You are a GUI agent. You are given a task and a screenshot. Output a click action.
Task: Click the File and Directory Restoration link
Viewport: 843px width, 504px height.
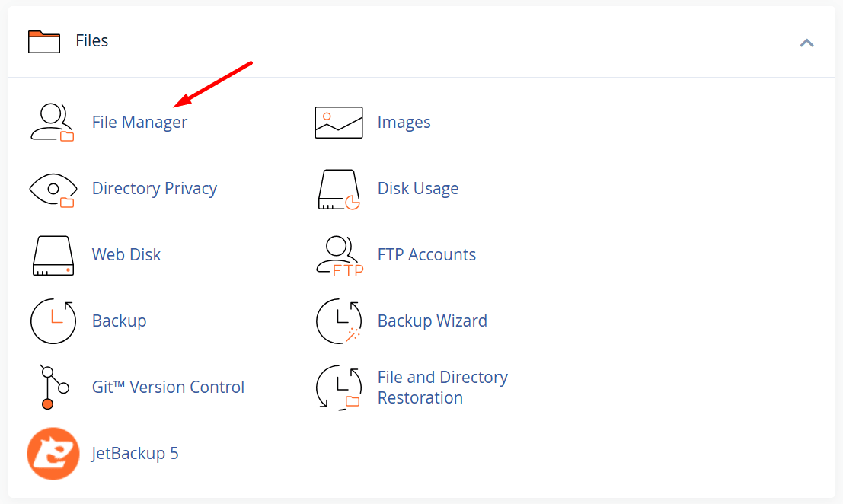442,388
